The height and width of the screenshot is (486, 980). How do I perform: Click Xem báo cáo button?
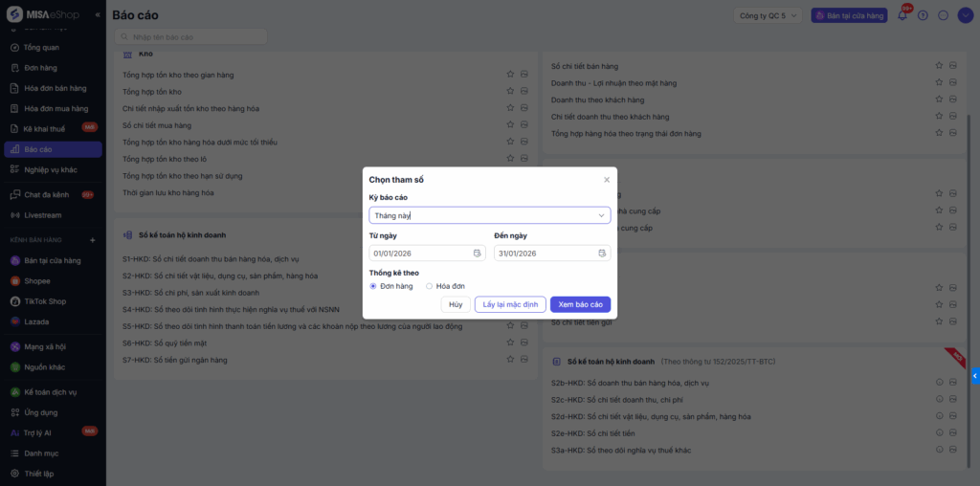click(x=580, y=304)
